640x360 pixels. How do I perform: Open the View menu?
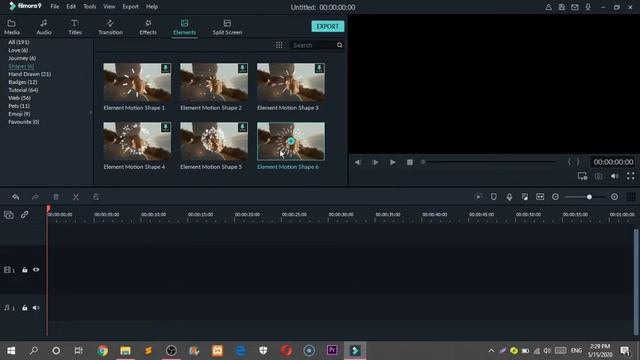(x=109, y=7)
